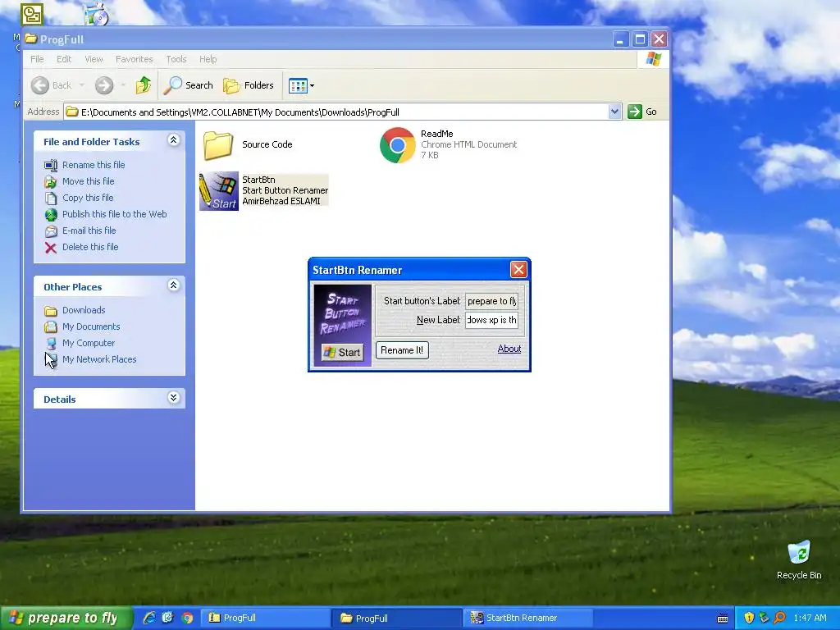Click the envelope E-mail icon
This screenshot has height=630, width=840.
pyautogui.click(x=51, y=231)
